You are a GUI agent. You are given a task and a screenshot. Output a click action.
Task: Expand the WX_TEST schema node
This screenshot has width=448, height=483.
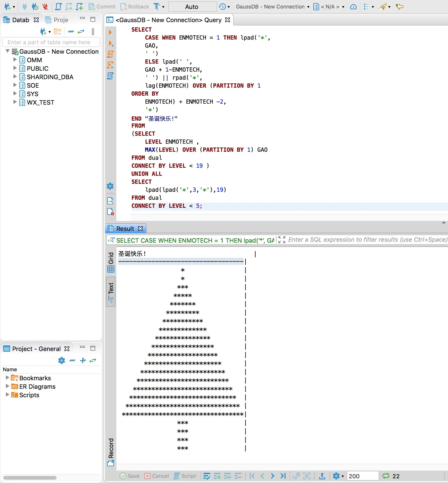(x=15, y=102)
